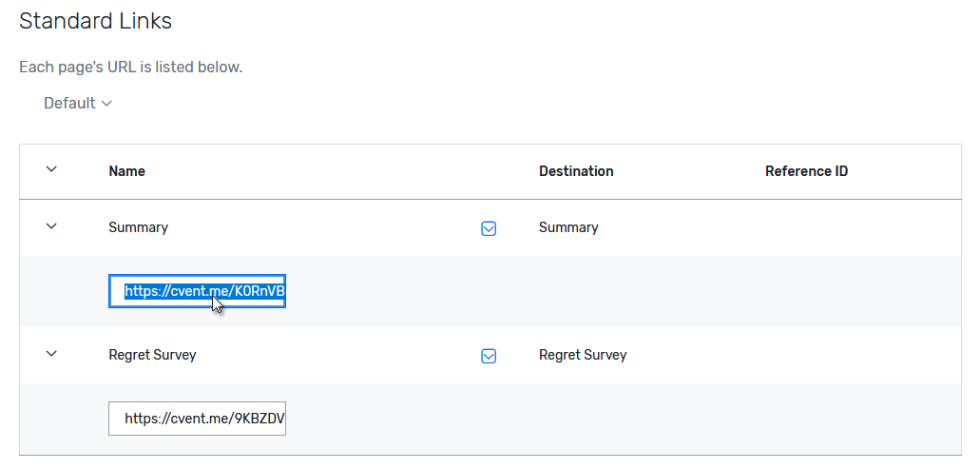Click the Regret Survey destination cell

[x=583, y=355]
